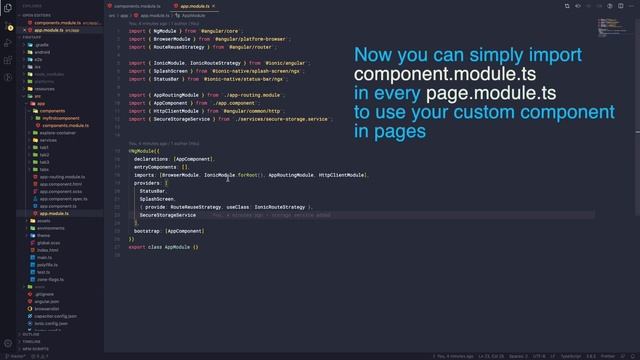Open errors and warnings count in status bar
Image resolution: width=640 pixels, height=360 pixels.
40,356
